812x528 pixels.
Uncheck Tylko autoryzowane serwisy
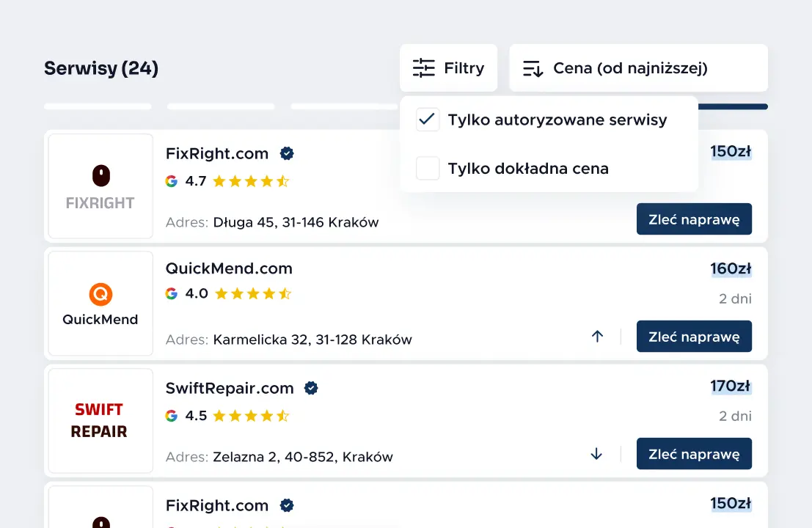[428, 120]
